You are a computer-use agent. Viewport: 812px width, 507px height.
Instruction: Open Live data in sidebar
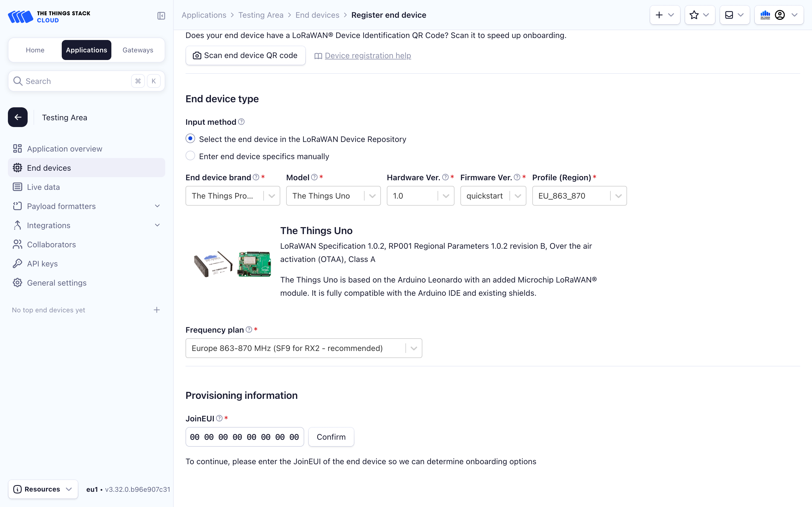point(43,187)
